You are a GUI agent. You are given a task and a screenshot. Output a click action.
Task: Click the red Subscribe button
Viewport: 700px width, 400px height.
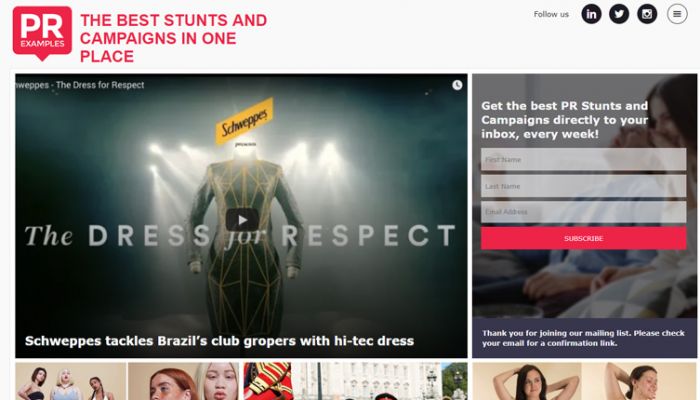click(583, 238)
